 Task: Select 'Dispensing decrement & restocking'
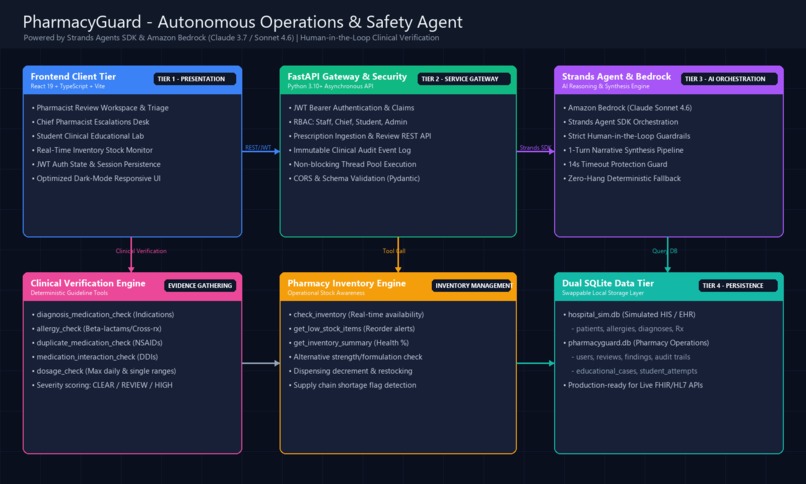351,371
